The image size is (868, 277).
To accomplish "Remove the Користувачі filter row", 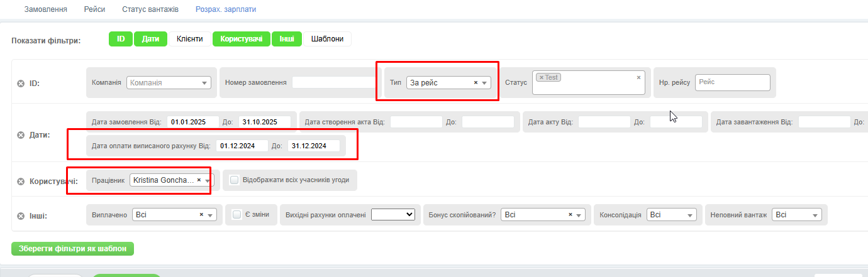I will 20,182.
